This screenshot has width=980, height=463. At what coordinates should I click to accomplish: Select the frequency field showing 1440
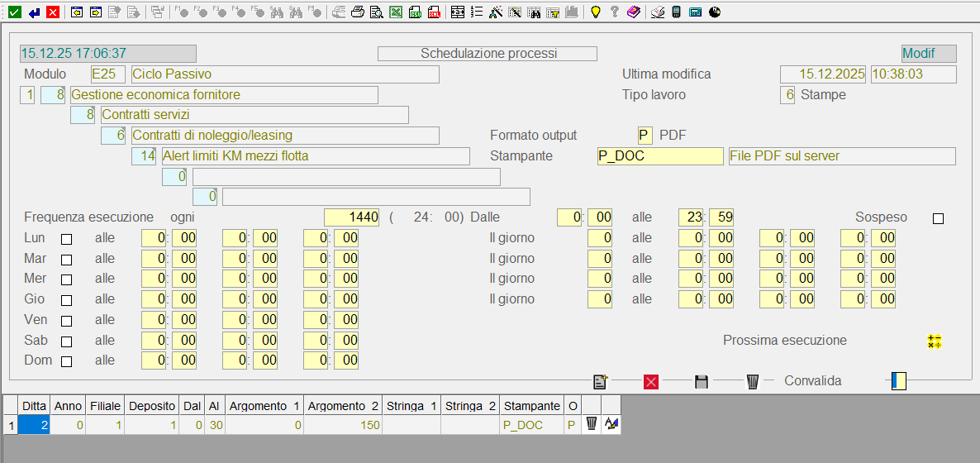[x=352, y=217]
